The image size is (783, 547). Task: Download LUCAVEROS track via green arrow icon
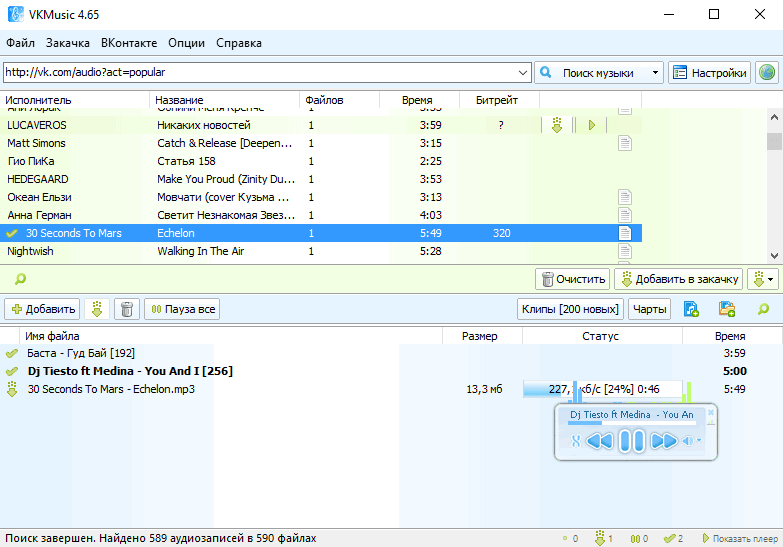(x=557, y=125)
